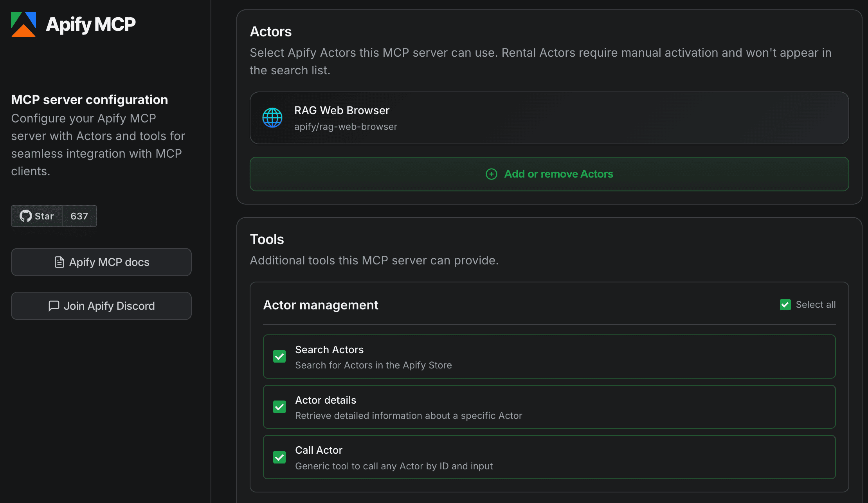Click the checkmark icon on Actor details
868x503 pixels.
coord(279,407)
